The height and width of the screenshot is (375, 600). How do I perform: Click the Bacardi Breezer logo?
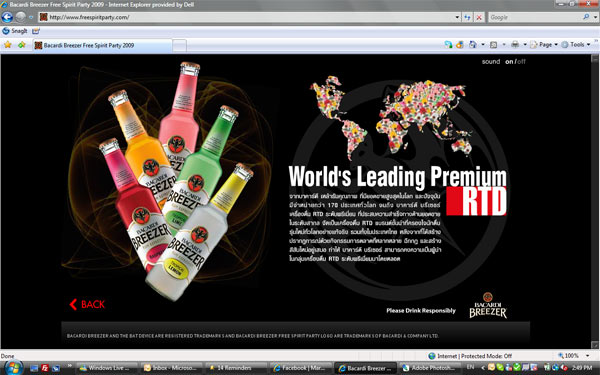coord(488,305)
